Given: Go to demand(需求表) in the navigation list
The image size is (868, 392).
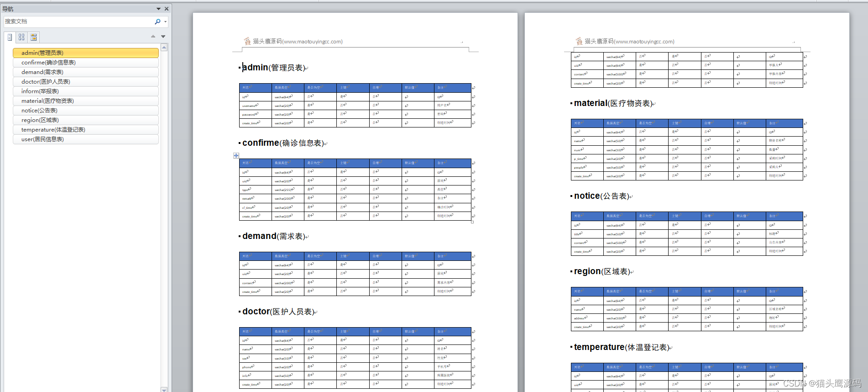Looking at the screenshot, I should [86, 72].
